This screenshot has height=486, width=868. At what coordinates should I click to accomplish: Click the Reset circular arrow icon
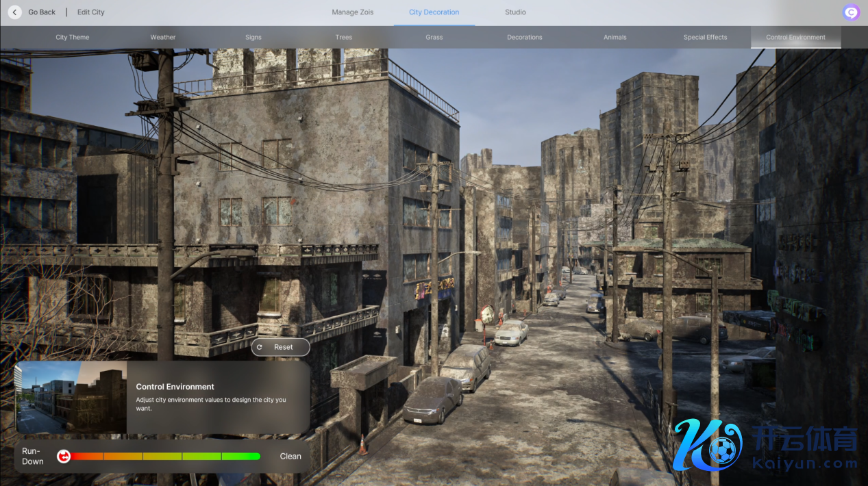click(x=260, y=347)
